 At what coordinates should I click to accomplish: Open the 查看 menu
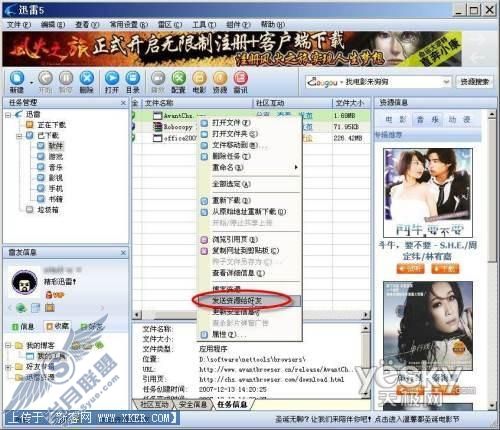(87, 25)
